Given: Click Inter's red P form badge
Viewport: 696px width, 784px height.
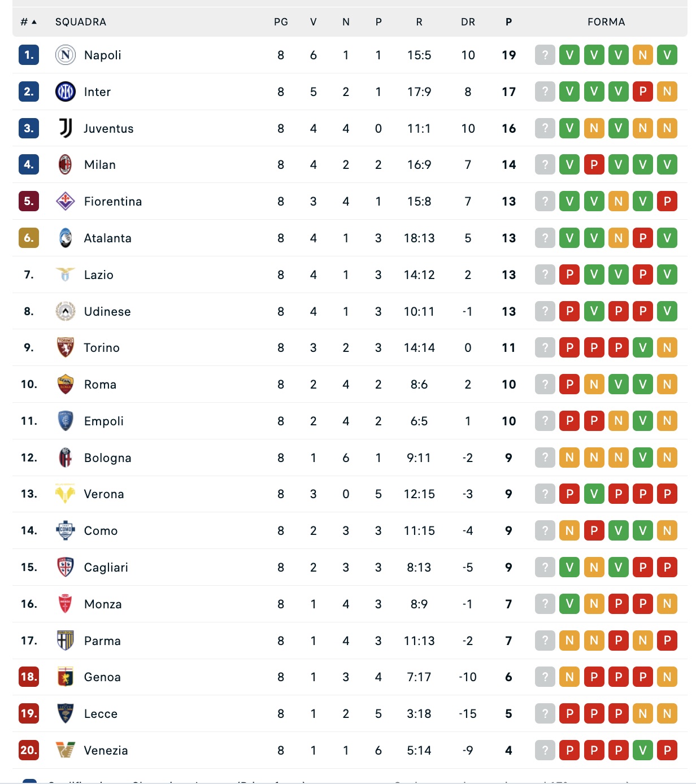Looking at the screenshot, I should tap(643, 92).
